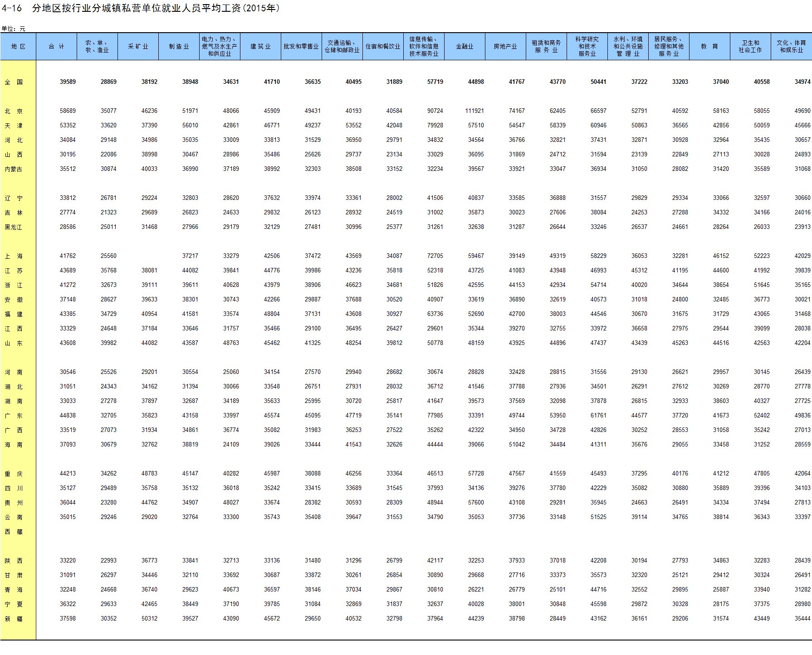
Task: Click the 教育 column header
Action: pos(709,47)
